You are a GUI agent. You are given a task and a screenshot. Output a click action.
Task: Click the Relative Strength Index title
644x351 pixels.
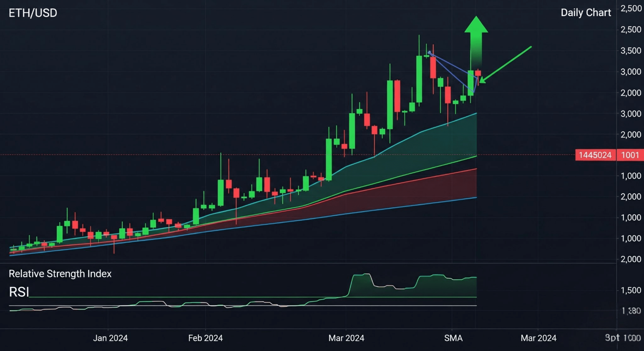(x=60, y=274)
